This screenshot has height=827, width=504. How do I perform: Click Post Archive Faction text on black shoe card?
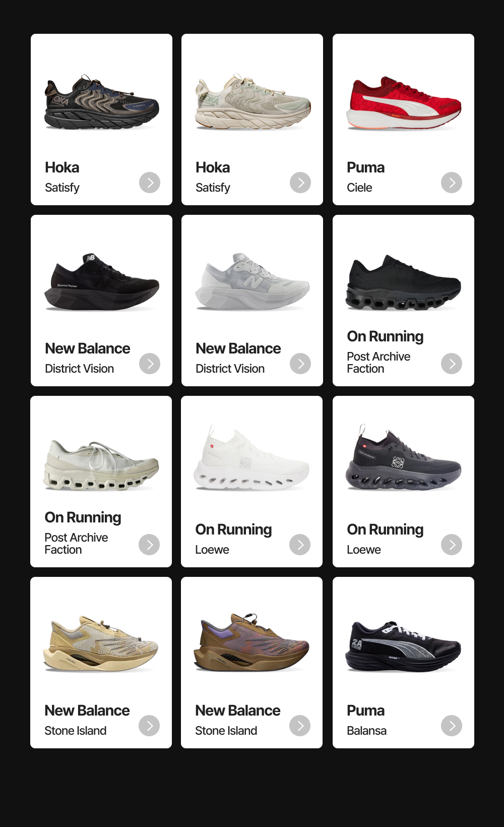379,363
